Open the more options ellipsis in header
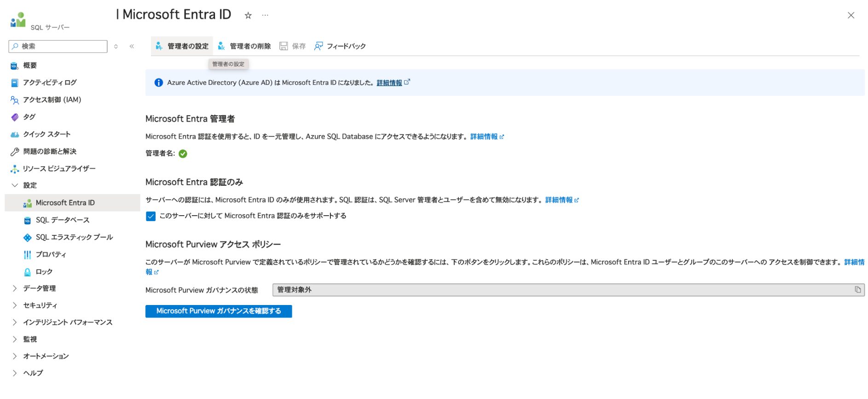The image size is (868, 399). (x=265, y=15)
